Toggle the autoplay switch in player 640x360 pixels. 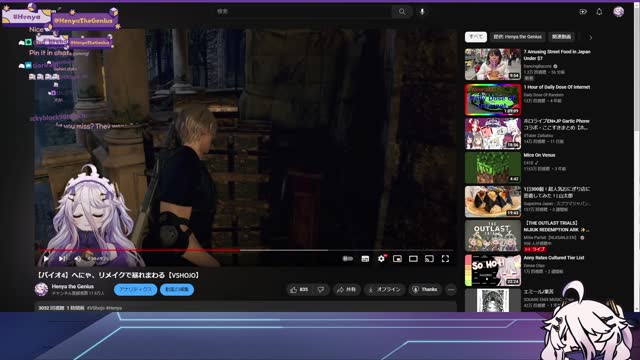[348, 259]
